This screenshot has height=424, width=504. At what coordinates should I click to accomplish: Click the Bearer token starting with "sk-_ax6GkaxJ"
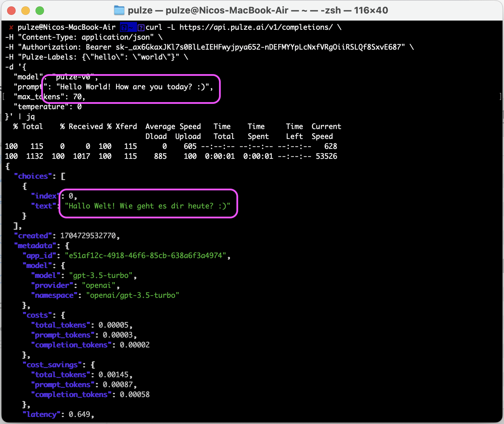point(258,47)
